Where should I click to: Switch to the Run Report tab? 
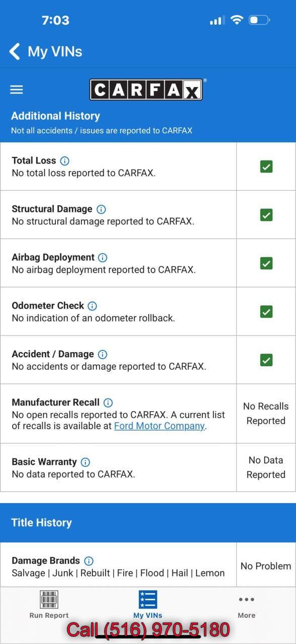pos(49,604)
